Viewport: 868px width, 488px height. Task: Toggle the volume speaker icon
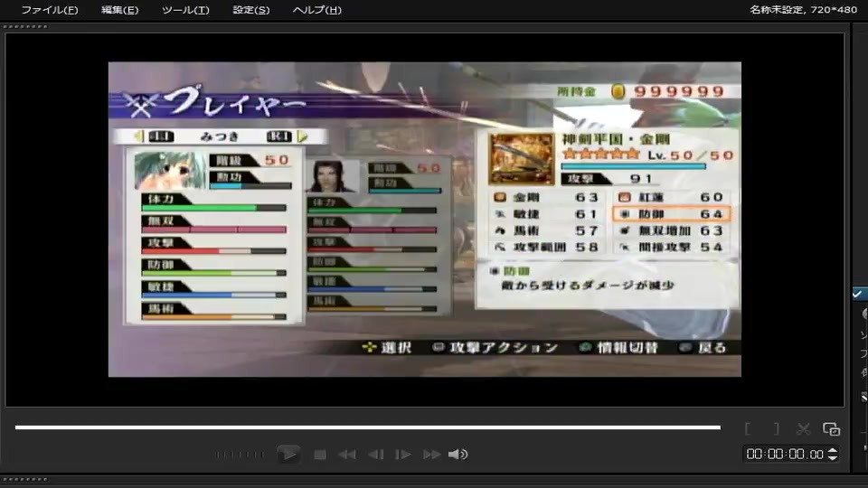click(458, 455)
